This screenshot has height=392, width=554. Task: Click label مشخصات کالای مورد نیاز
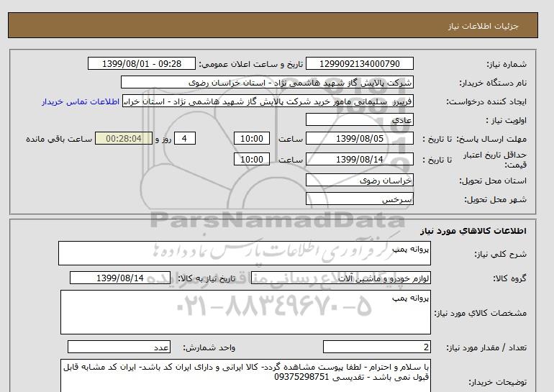click(481, 313)
